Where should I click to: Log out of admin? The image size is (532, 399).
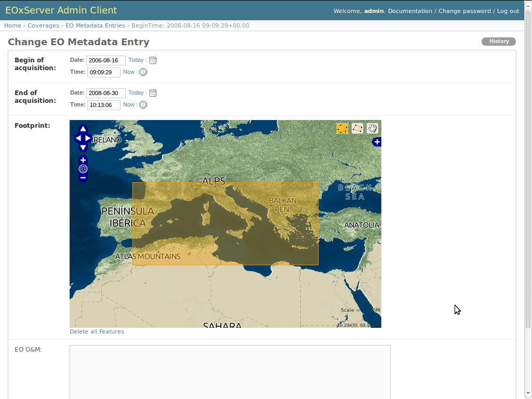[508, 11]
